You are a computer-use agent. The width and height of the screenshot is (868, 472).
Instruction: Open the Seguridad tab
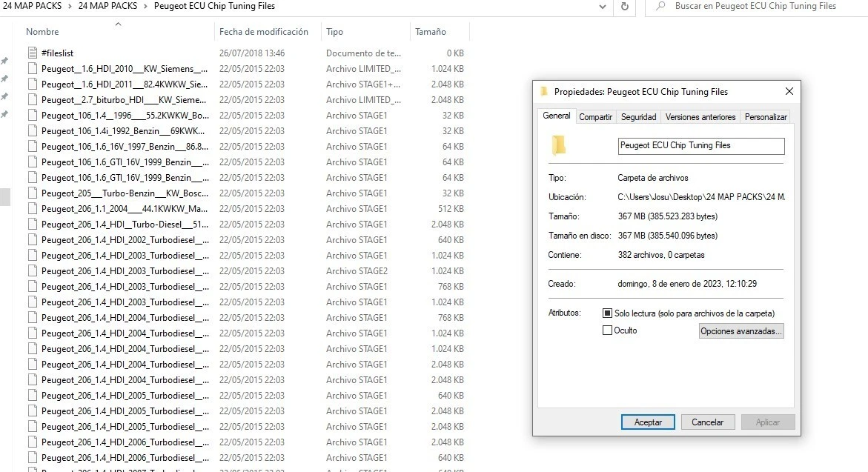click(638, 117)
